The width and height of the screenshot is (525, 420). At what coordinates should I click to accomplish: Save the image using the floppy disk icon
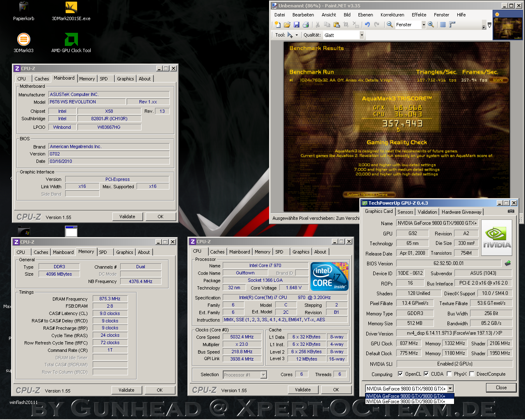click(x=296, y=25)
